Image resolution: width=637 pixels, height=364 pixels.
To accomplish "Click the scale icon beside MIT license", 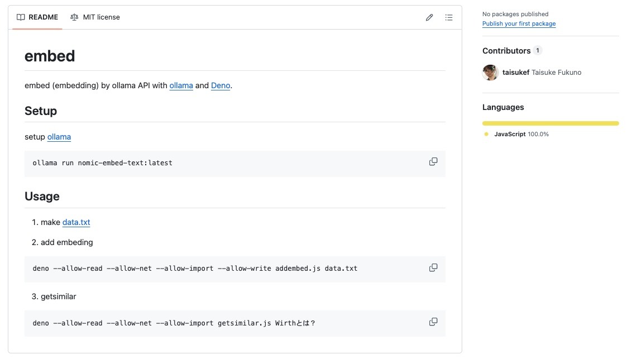I will tap(74, 17).
